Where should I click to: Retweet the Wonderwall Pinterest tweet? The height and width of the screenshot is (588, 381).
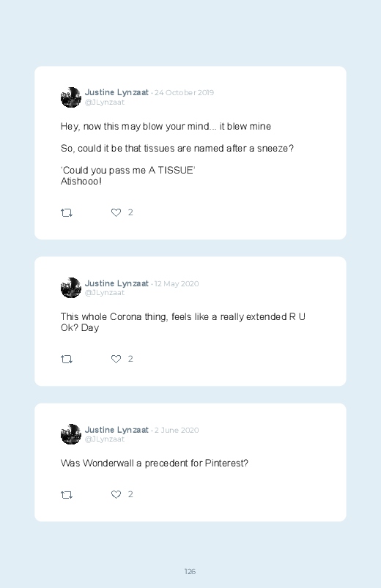tap(67, 495)
